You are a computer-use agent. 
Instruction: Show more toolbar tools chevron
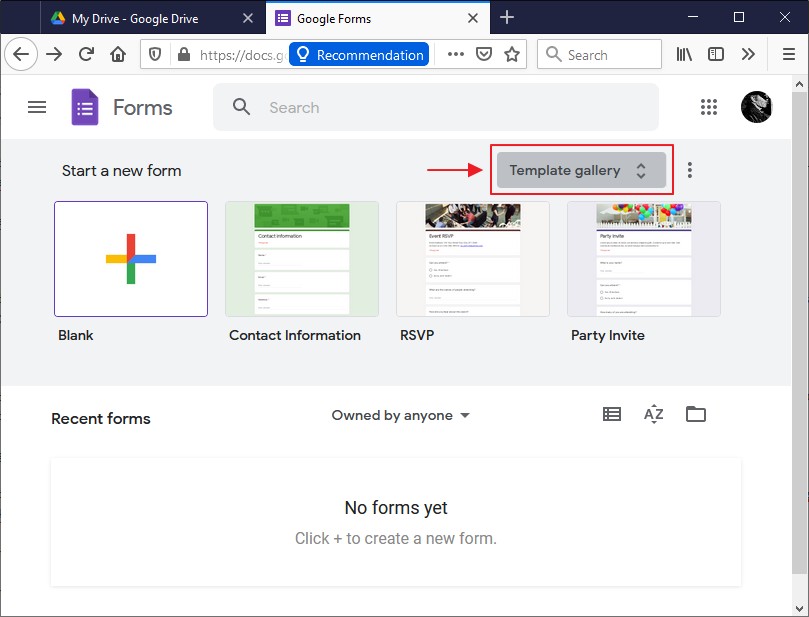point(748,54)
